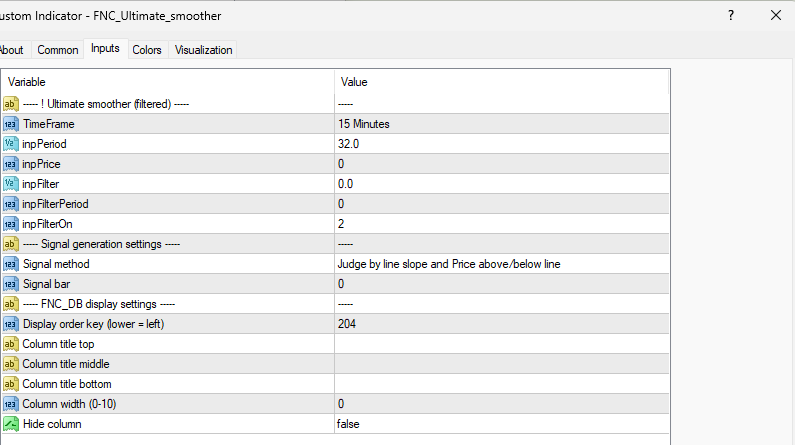Open the Visualization tab
Screen dimensions: 795x445
203,50
